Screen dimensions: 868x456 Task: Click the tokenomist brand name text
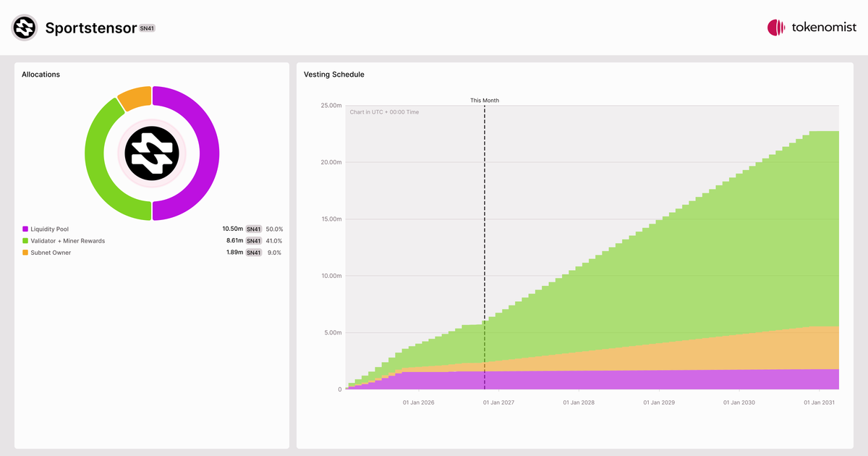pyautogui.click(x=824, y=28)
